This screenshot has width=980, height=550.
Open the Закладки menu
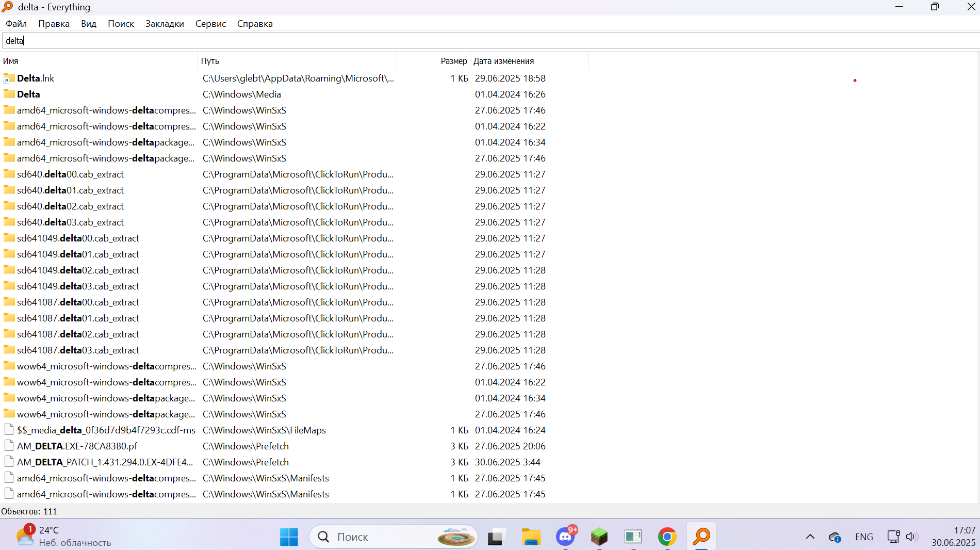pyautogui.click(x=165, y=24)
